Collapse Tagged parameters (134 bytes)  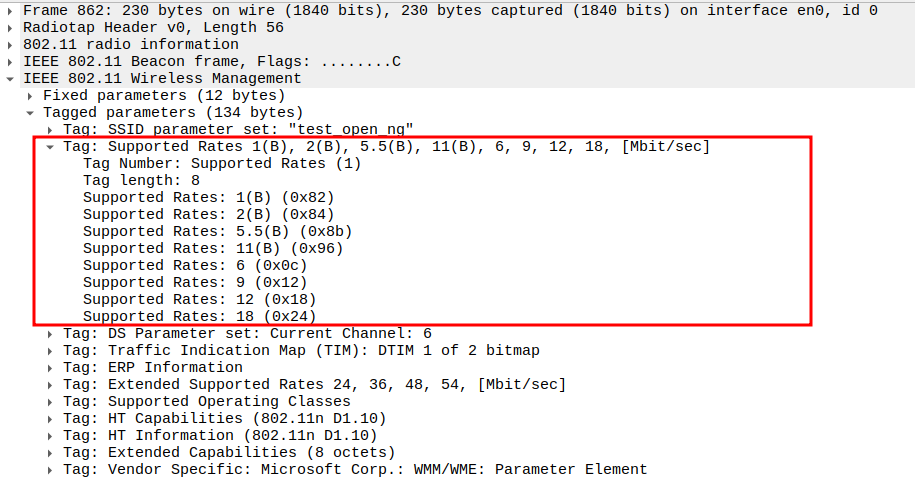click(x=31, y=113)
